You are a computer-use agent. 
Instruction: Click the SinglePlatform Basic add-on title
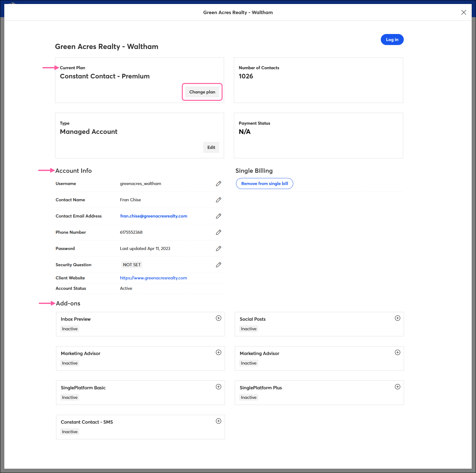coord(83,388)
